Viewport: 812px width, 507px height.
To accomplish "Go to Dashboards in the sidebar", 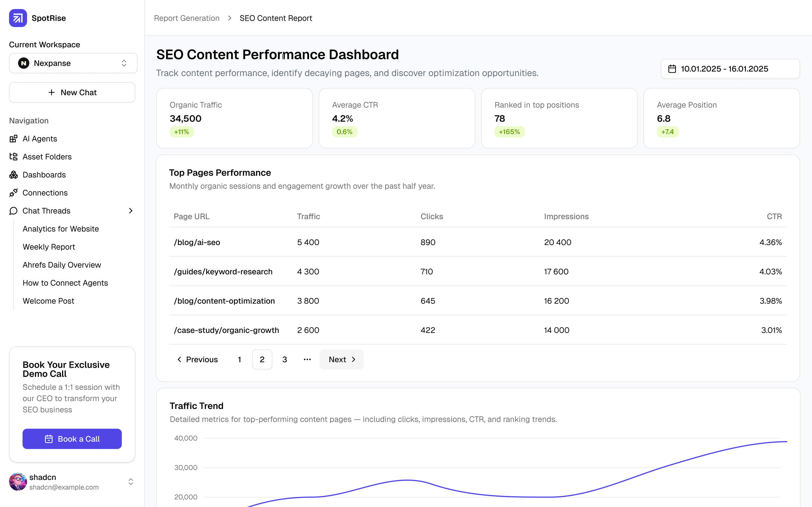I will 44,175.
